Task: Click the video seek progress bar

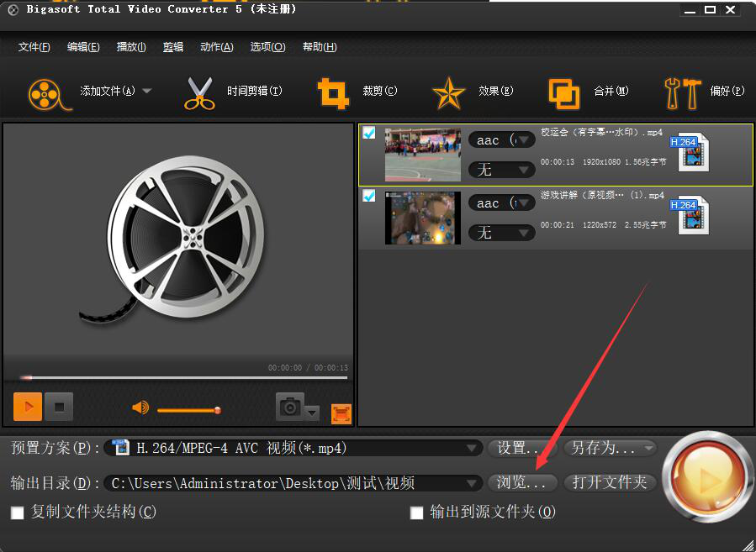Action: [x=183, y=377]
